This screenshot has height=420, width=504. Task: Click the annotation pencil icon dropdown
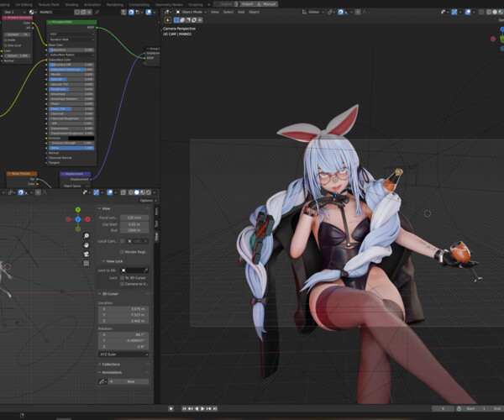(102, 381)
